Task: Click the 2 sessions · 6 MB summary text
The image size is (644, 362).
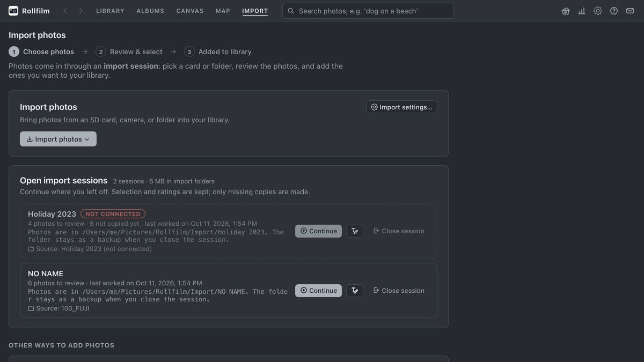Action: (164, 181)
